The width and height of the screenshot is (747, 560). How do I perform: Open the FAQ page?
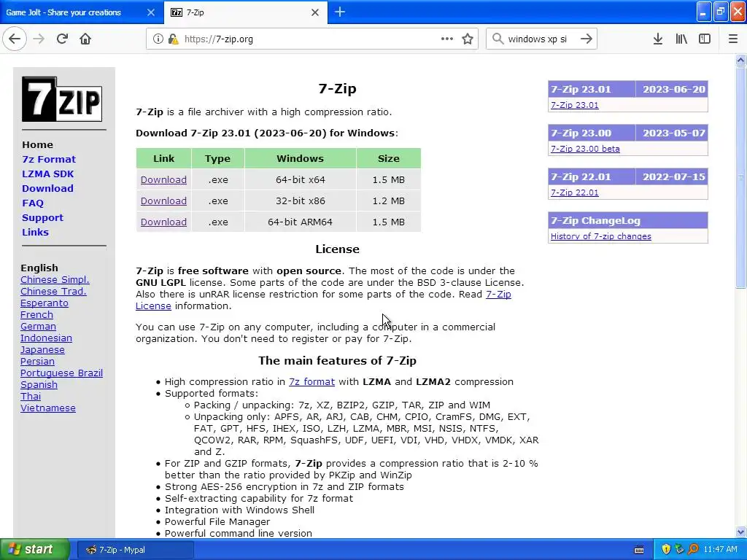coord(33,203)
